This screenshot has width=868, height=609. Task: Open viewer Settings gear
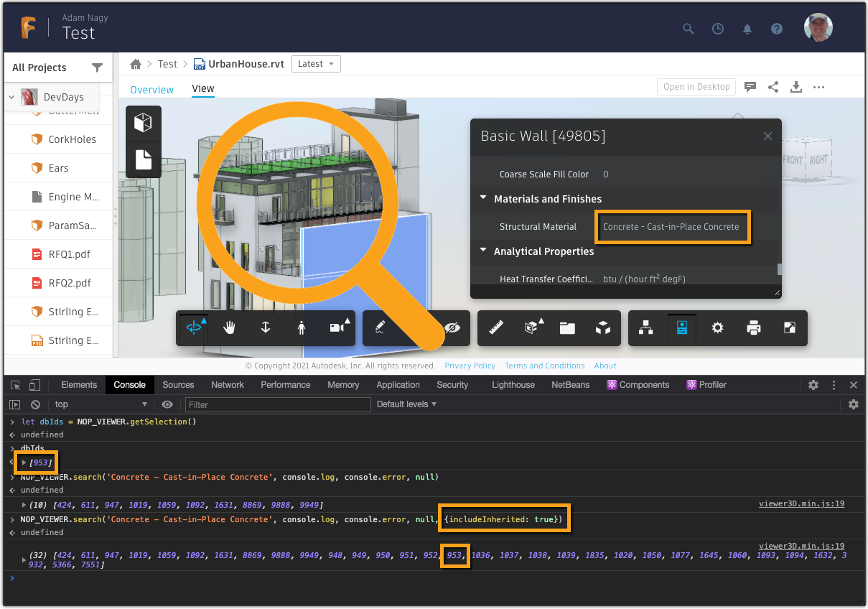click(x=718, y=327)
